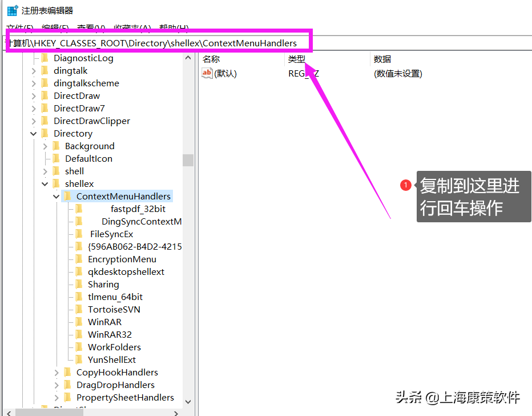
Task: Click the folder icon of DiagnosticLog
Action: [45, 58]
